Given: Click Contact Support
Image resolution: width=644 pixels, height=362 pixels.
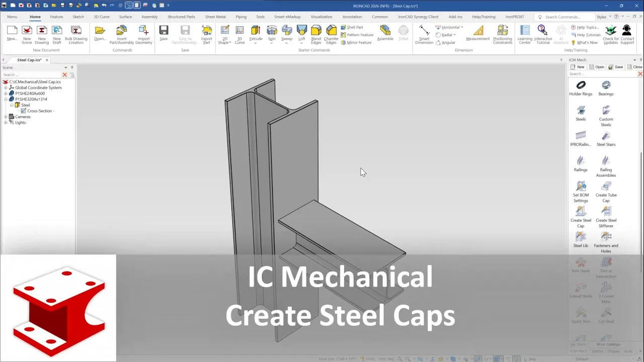Looking at the screenshot, I should click(627, 34).
